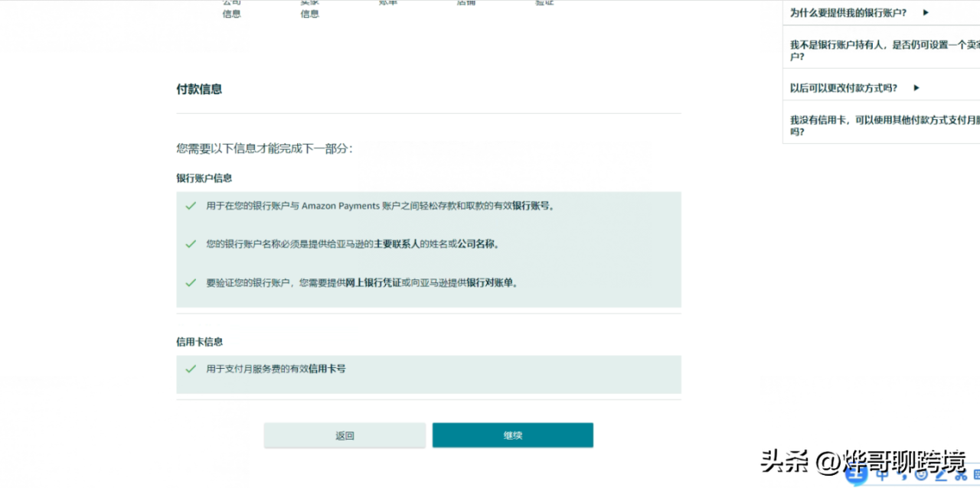Select the handwriting pen input icon
This screenshot has width=980, height=488.
pos(941,476)
